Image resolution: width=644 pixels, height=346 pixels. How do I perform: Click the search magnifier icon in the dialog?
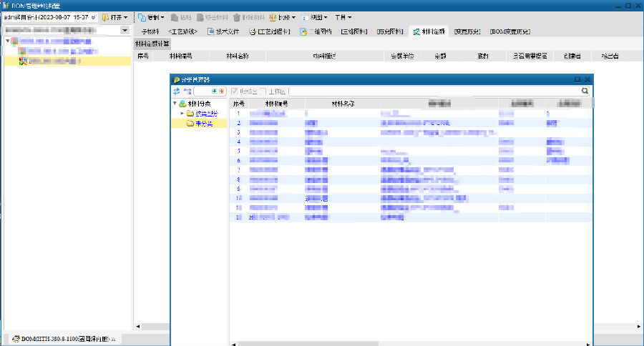point(585,92)
